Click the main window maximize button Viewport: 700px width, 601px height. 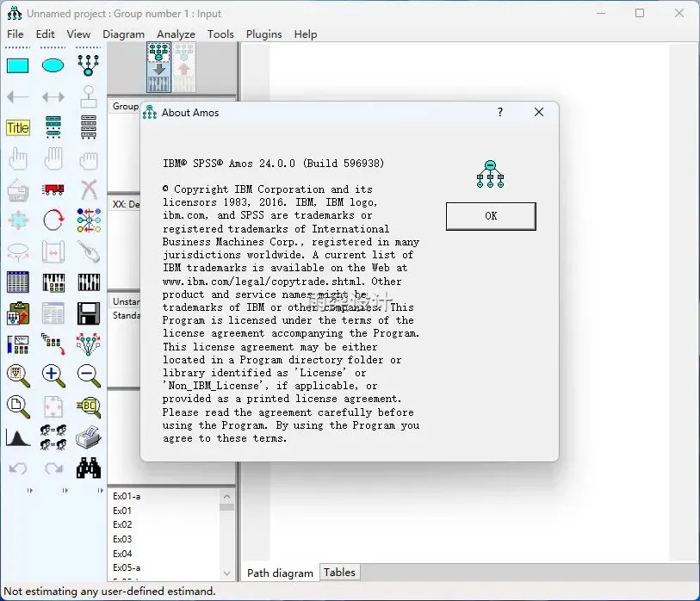(x=640, y=13)
